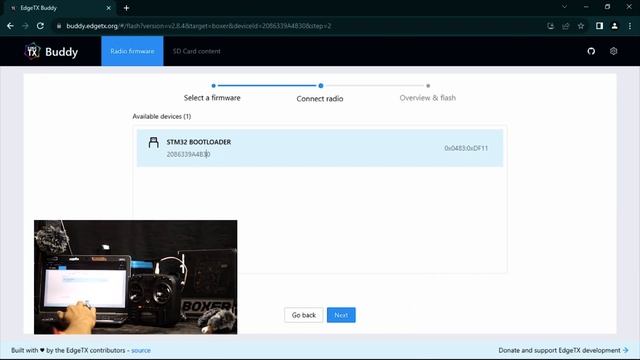
Task: Switch to SD Card content tab
Action: (196, 51)
